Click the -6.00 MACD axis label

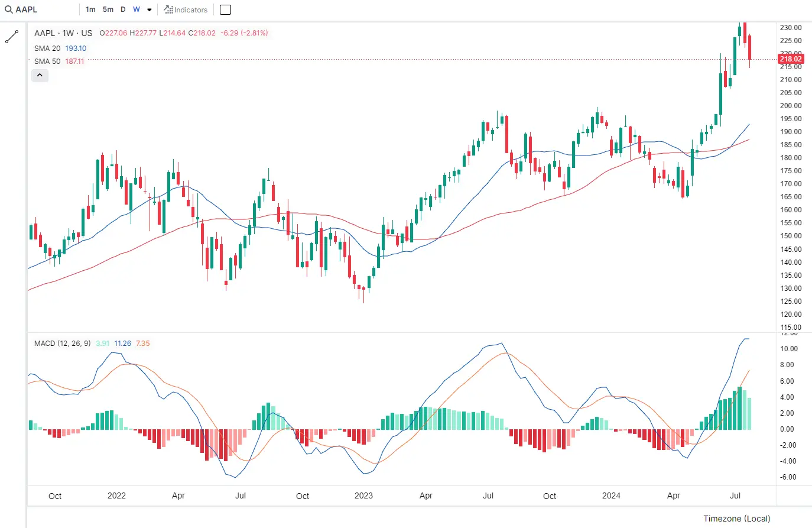tap(788, 477)
